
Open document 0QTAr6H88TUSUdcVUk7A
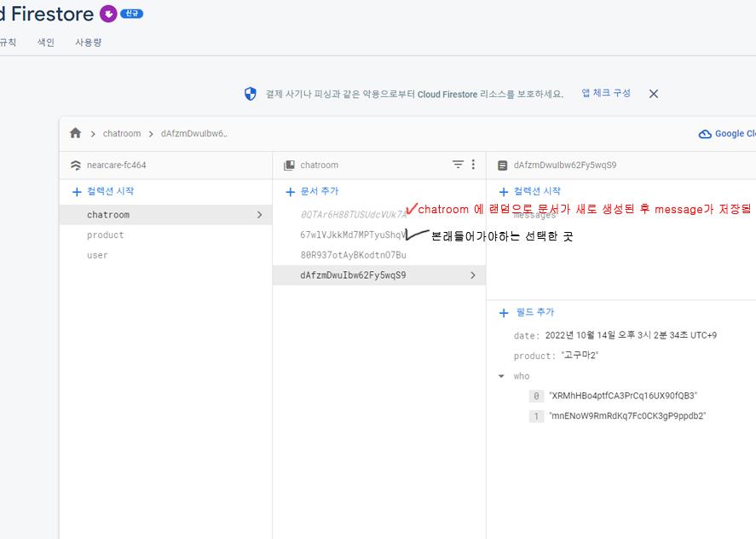354,215
